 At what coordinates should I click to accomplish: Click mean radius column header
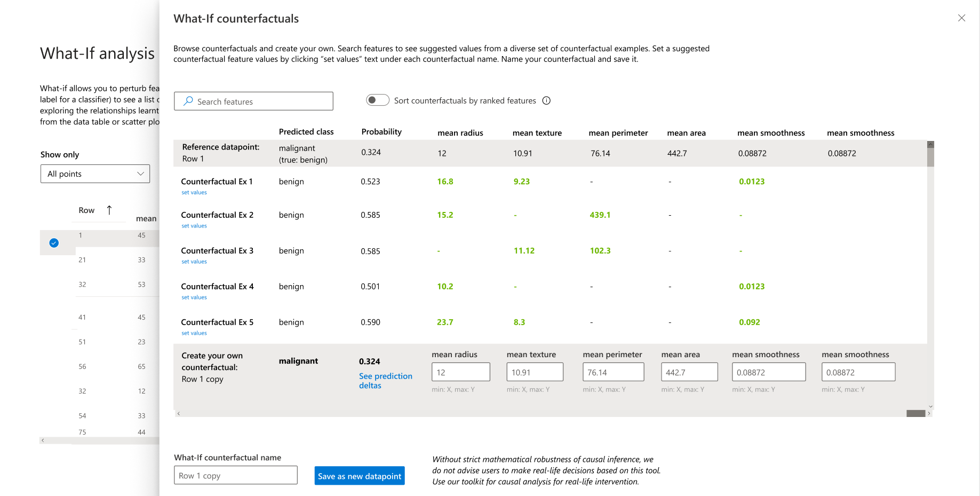point(460,133)
